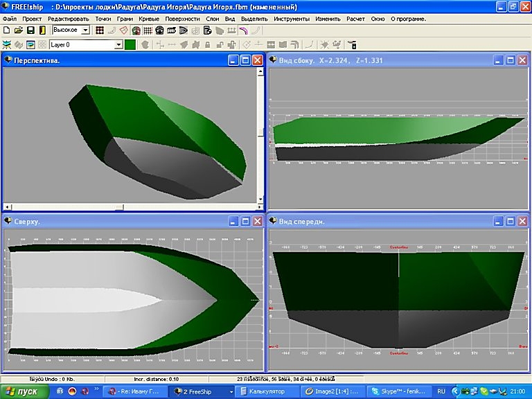
Task: Click the layer stack icon left of Layer 0
Action: pos(30,44)
